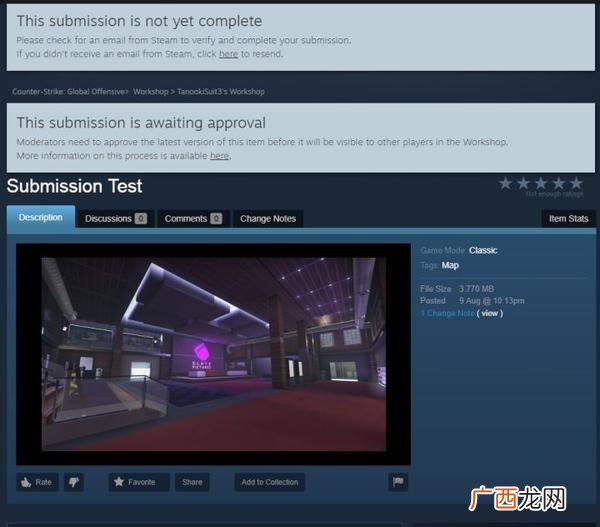Click the map preview screenshot
Image resolution: width=600 pixels, height=527 pixels.
[x=214, y=354]
